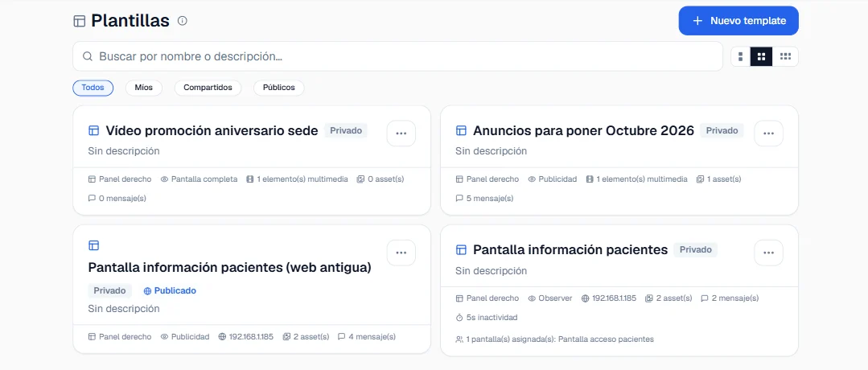Image resolution: width=868 pixels, height=370 pixels.
Task: Click the '5s inactividad' label
Action: point(492,318)
